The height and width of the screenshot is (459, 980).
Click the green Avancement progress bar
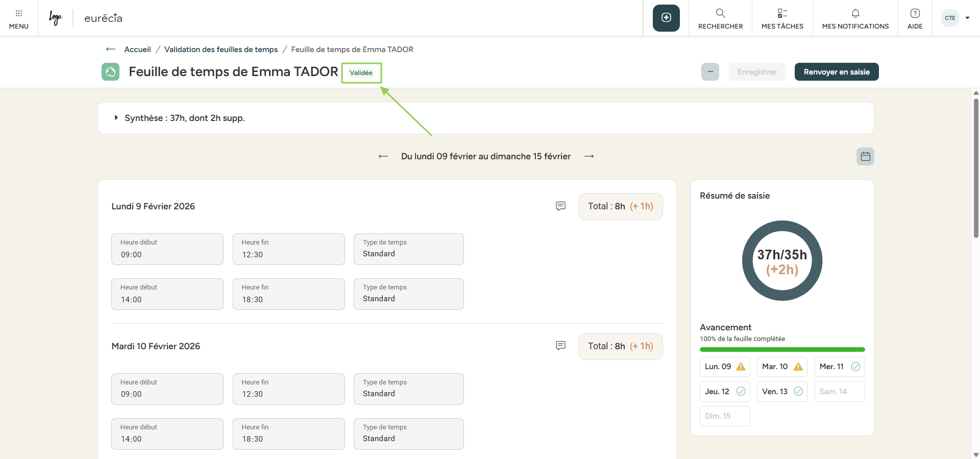click(x=782, y=350)
